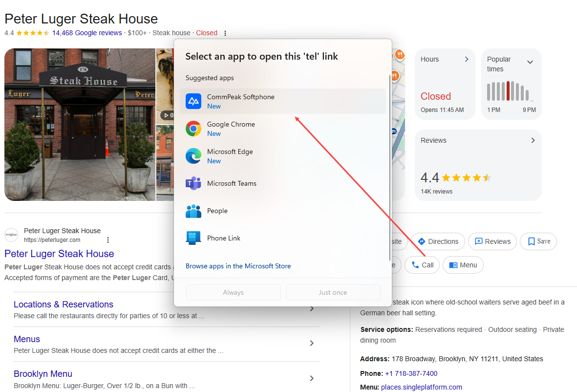This screenshot has width=577, height=392.
Task: Click the Peter Luger site favicon
Action: 11,235
